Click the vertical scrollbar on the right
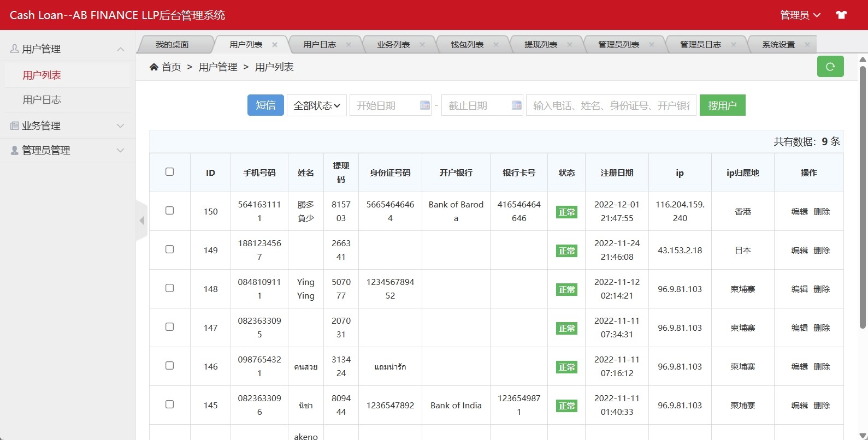 coord(863,197)
